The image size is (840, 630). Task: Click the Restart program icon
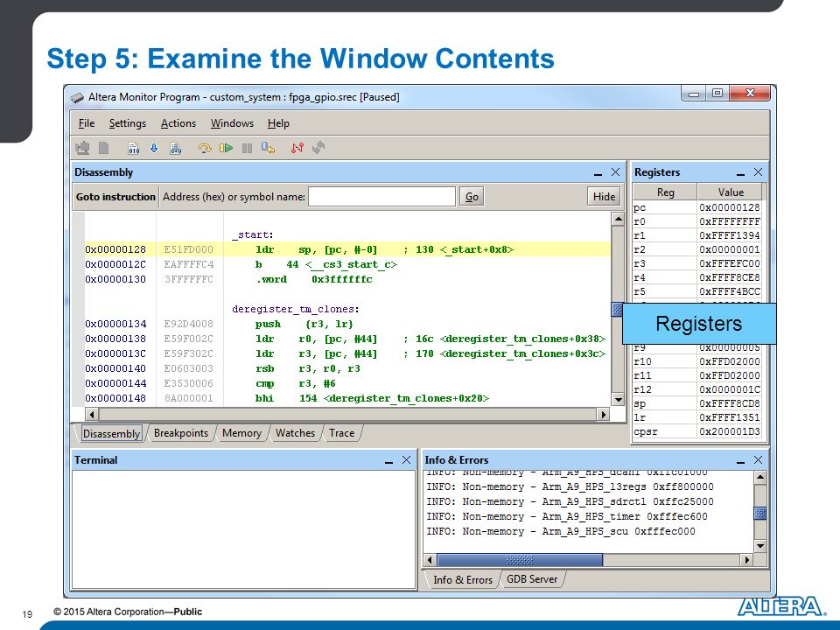click(268, 148)
